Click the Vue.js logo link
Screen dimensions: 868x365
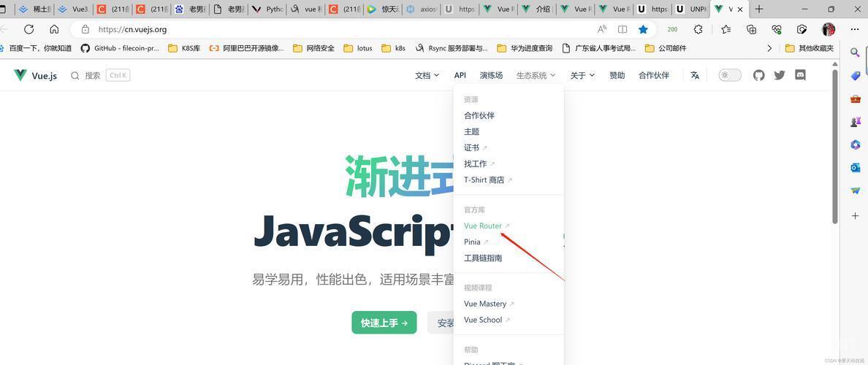[35, 75]
